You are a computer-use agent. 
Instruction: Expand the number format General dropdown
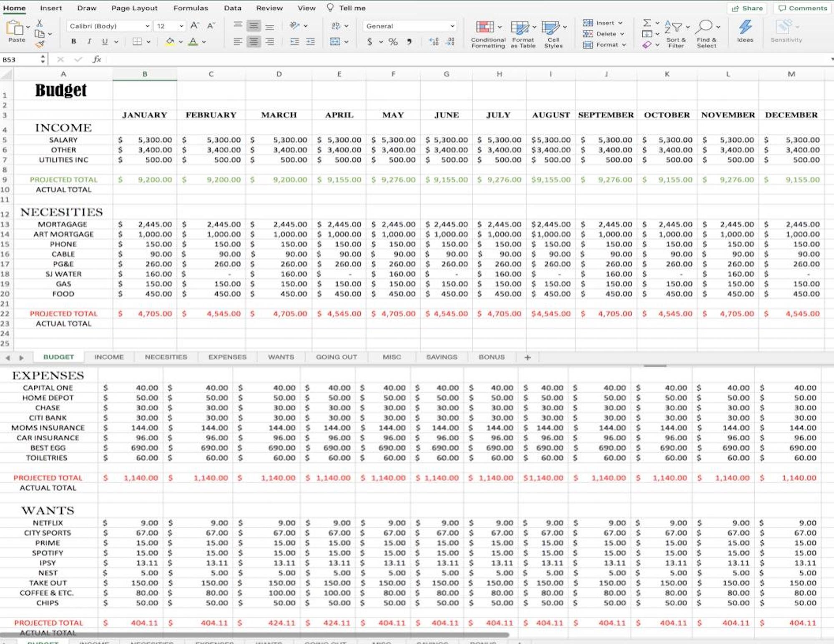452,26
